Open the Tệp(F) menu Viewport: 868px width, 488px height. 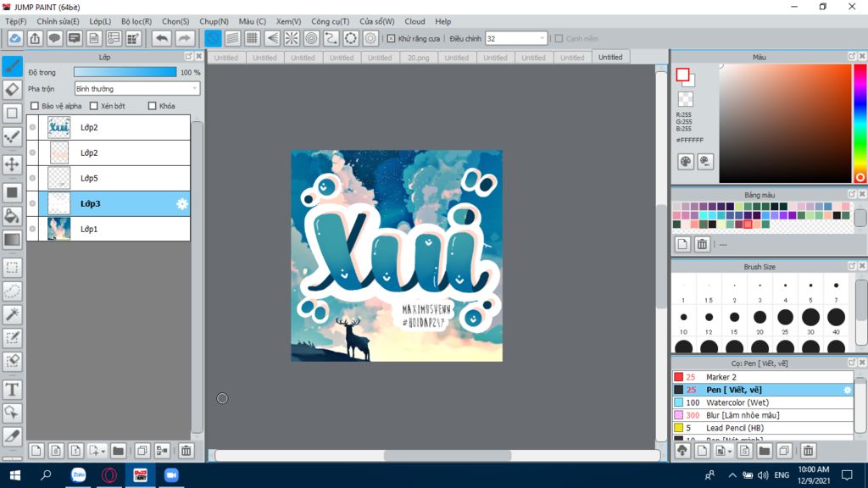click(15, 21)
